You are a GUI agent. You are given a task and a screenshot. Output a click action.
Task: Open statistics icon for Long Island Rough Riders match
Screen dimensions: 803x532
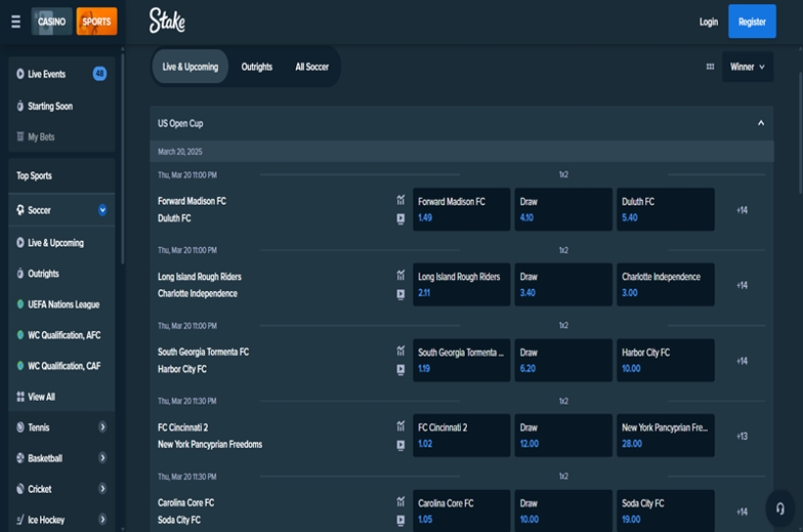click(400, 275)
